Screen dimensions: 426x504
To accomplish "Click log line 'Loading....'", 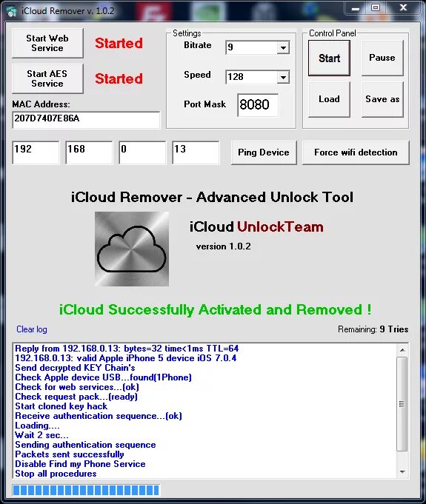I will (37, 426).
